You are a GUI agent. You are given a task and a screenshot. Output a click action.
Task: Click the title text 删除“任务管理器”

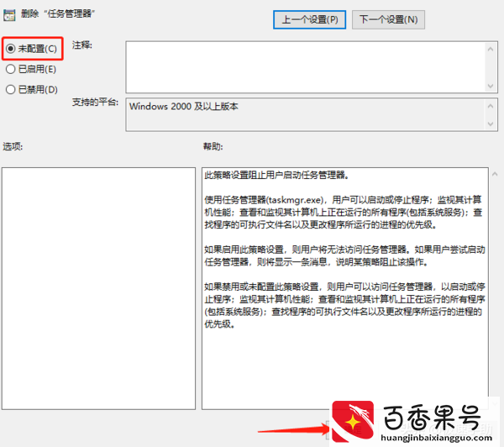tap(58, 13)
